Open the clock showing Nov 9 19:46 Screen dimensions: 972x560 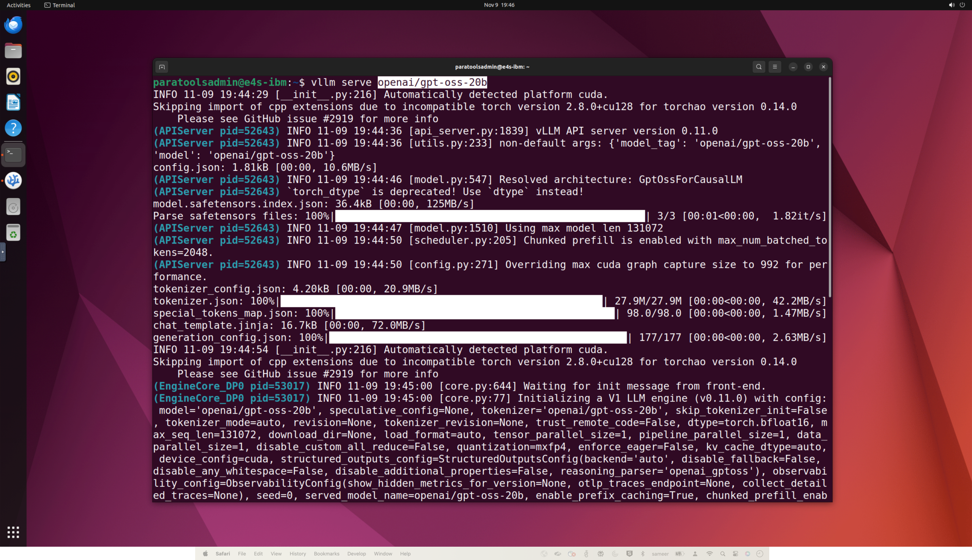499,5
